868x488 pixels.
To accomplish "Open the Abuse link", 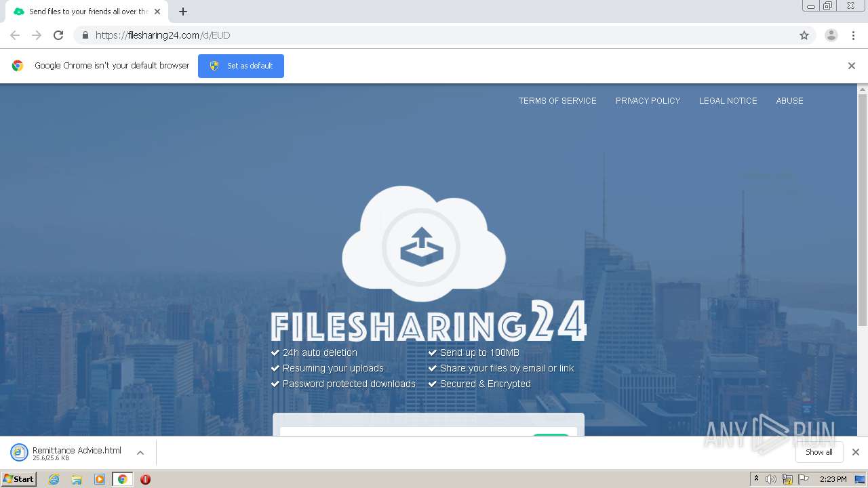I will pos(789,100).
